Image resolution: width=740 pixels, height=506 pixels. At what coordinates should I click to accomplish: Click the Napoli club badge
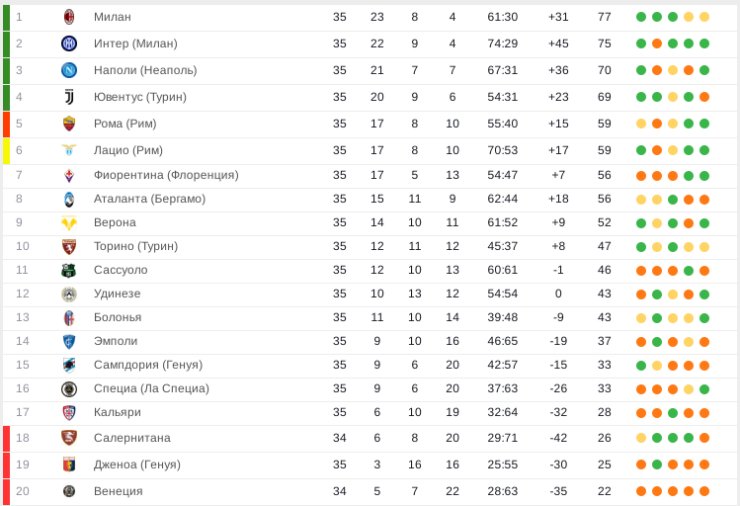coord(69,70)
